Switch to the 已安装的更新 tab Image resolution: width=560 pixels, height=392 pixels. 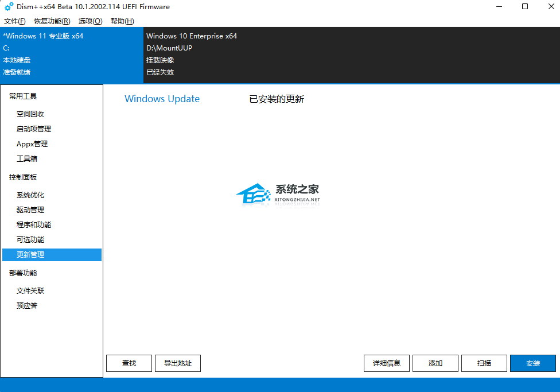click(277, 99)
